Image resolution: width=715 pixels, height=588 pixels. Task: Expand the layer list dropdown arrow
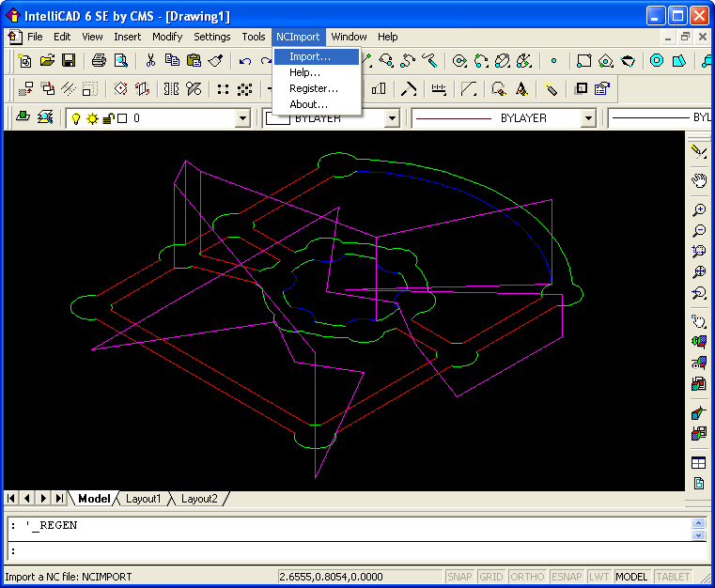tap(243, 119)
